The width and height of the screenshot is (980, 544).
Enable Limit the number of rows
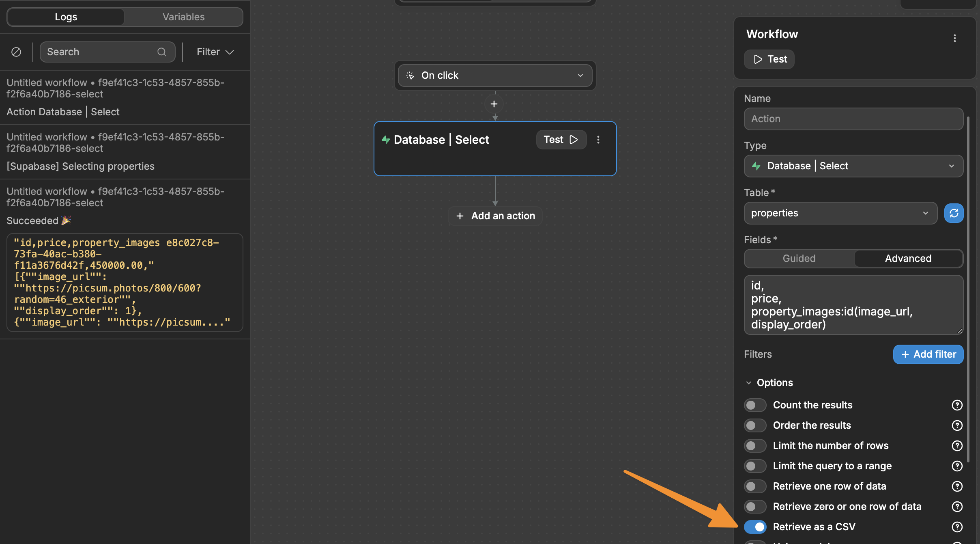pyautogui.click(x=755, y=446)
